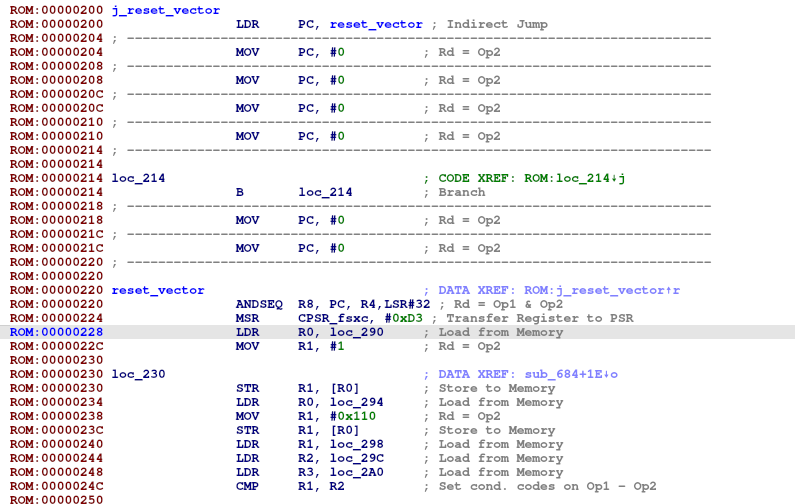Click the CMP mnemonic on the last instruction
The width and height of the screenshot is (795, 504).
[x=247, y=486]
